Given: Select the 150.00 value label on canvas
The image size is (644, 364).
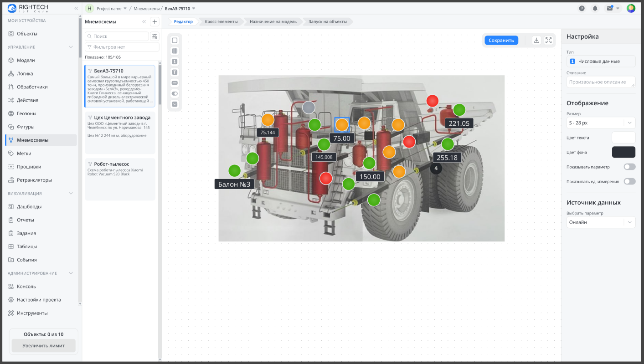Looking at the screenshot, I should click(370, 176).
